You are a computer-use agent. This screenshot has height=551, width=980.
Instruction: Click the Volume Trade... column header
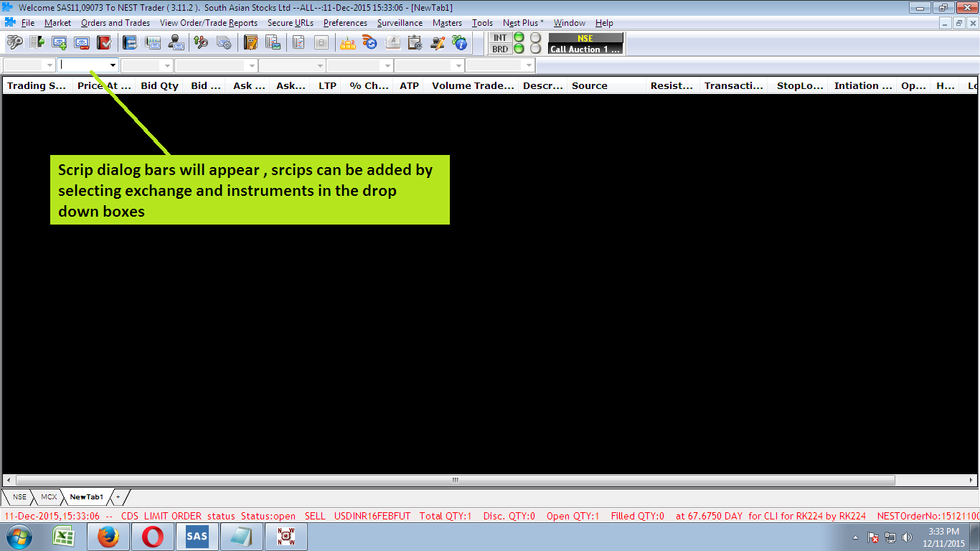[472, 85]
